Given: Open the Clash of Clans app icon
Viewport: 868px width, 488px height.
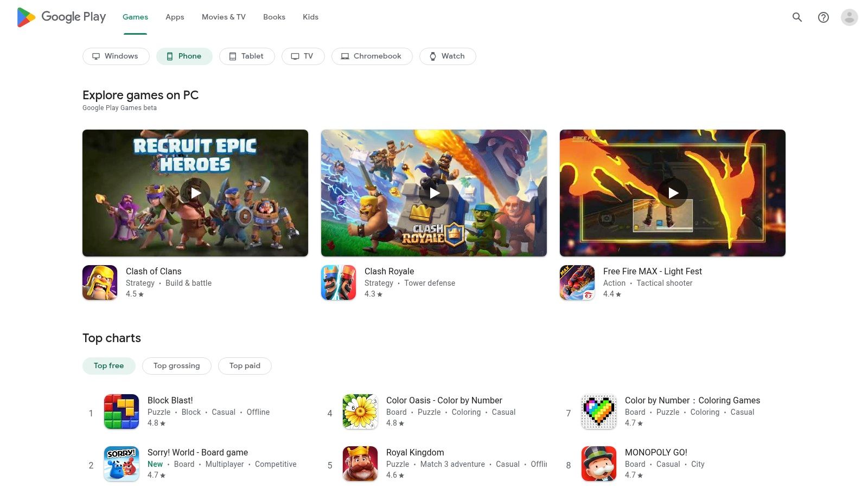Looking at the screenshot, I should (100, 282).
